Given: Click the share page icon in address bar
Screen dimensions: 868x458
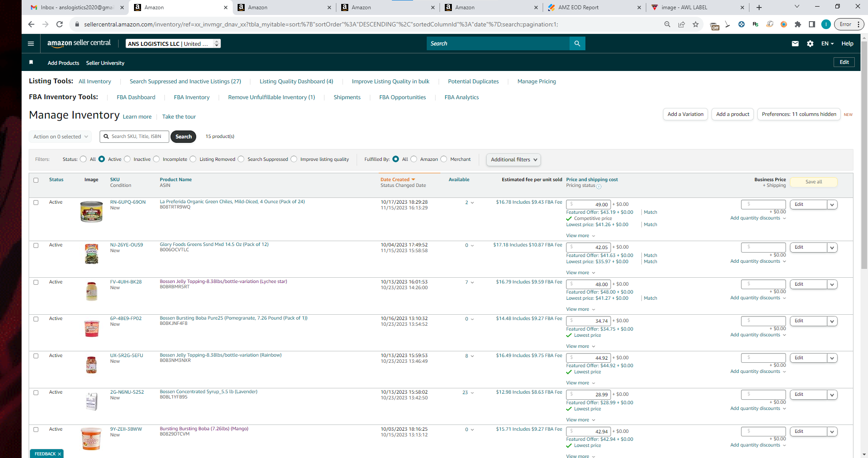Looking at the screenshot, I should [x=682, y=24].
